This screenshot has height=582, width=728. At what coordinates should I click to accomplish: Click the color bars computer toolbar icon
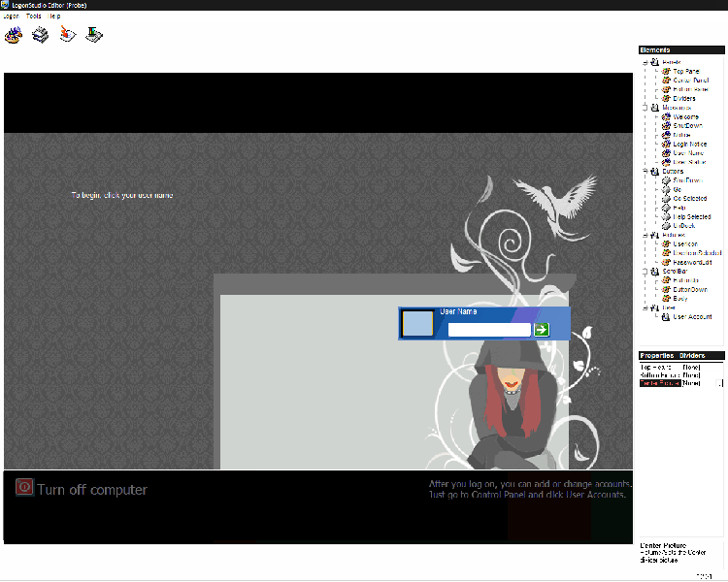point(94,36)
